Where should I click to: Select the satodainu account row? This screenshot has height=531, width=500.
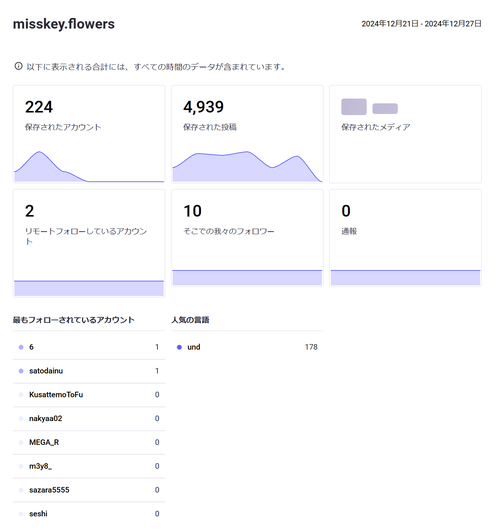click(89, 371)
